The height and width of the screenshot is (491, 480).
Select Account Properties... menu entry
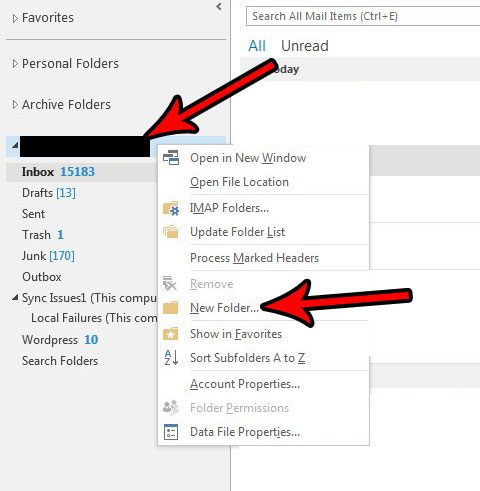245,384
